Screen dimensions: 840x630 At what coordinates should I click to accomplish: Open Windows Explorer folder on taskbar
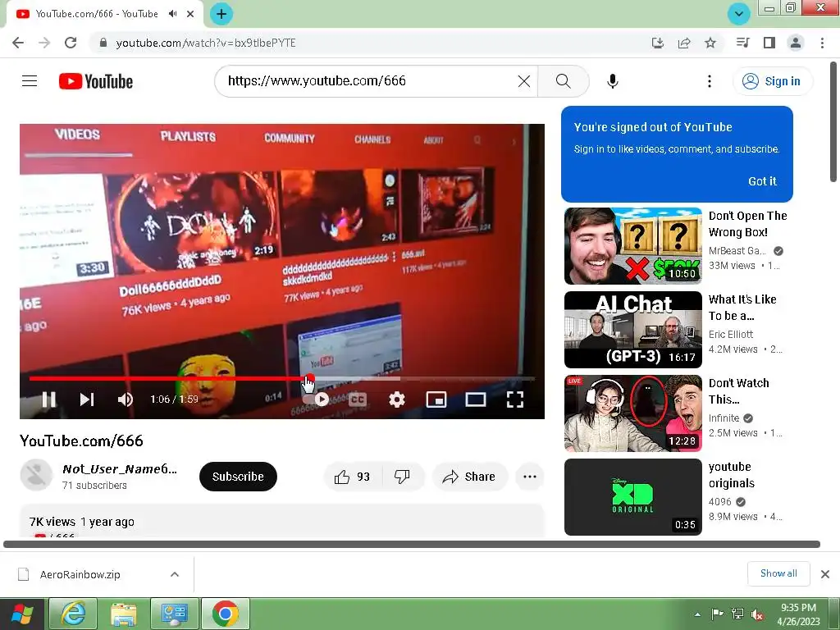click(x=124, y=614)
